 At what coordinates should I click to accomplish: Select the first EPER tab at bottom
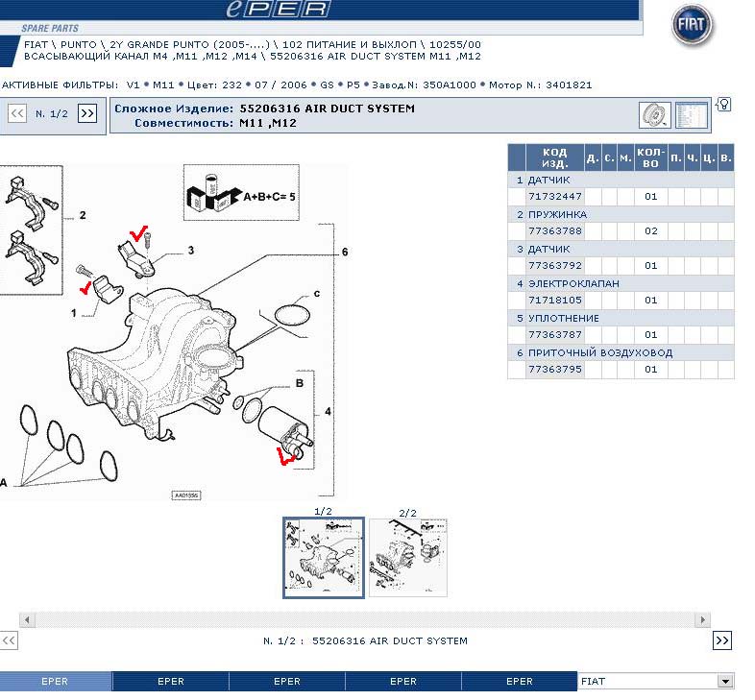click(55, 682)
